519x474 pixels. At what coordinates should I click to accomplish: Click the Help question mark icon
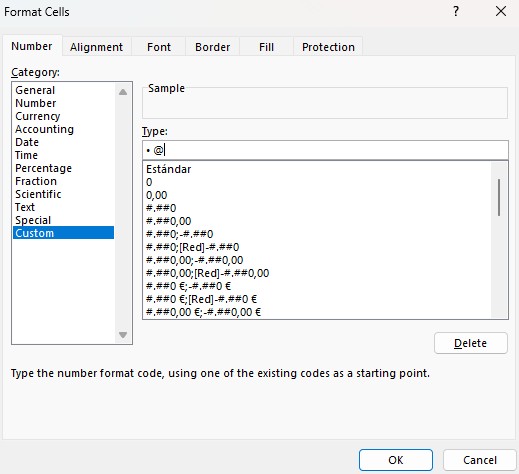coord(456,12)
